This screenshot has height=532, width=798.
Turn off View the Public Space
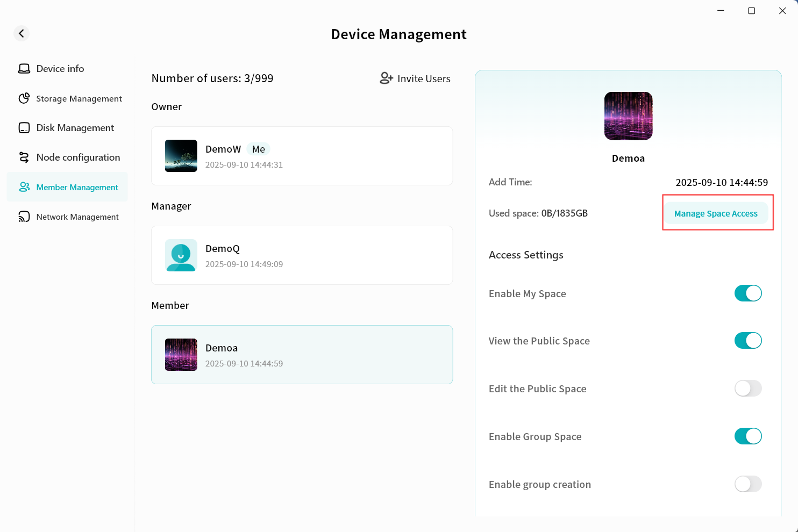coord(748,341)
